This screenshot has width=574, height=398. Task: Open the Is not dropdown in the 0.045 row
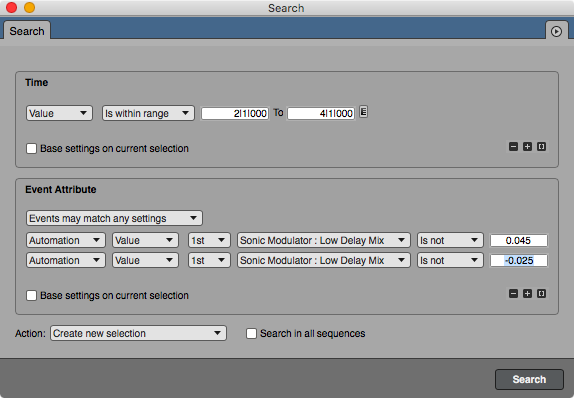[450, 241]
